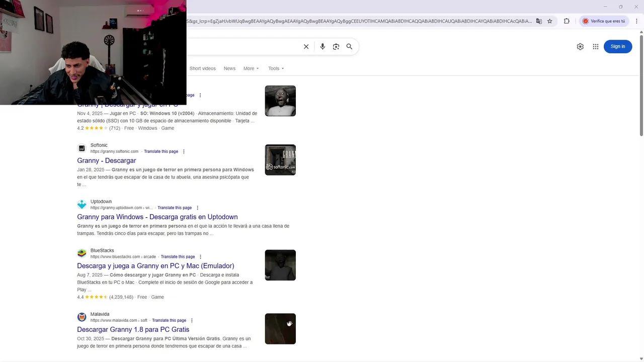Click the Softonic site favicon
This screenshot has height=362, width=644.
tap(82, 148)
